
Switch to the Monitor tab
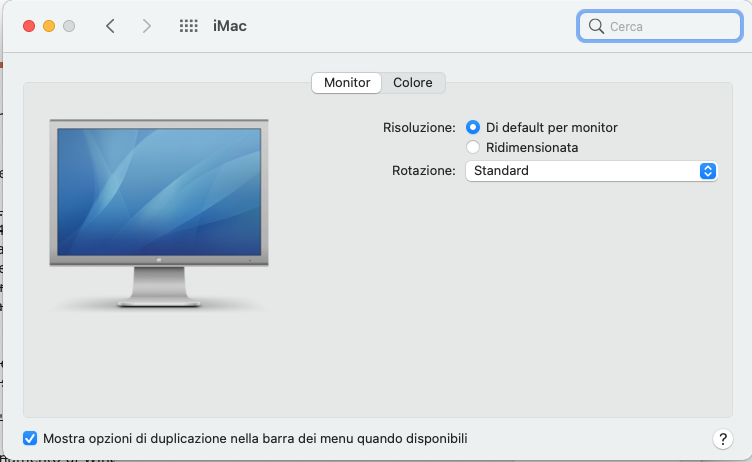tap(347, 83)
